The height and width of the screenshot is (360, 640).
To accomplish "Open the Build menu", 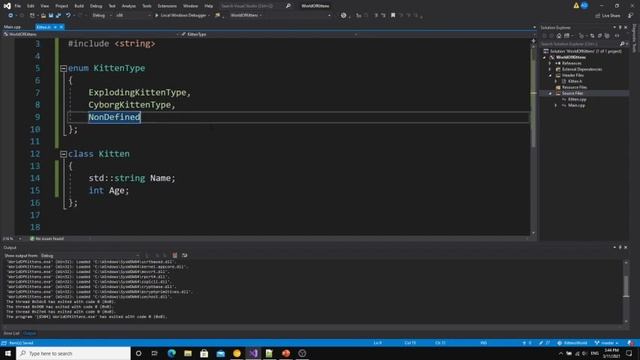I will [79, 6].
